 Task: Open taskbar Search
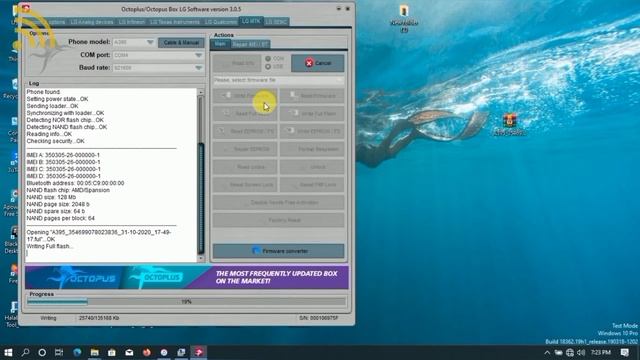point(25,352)
